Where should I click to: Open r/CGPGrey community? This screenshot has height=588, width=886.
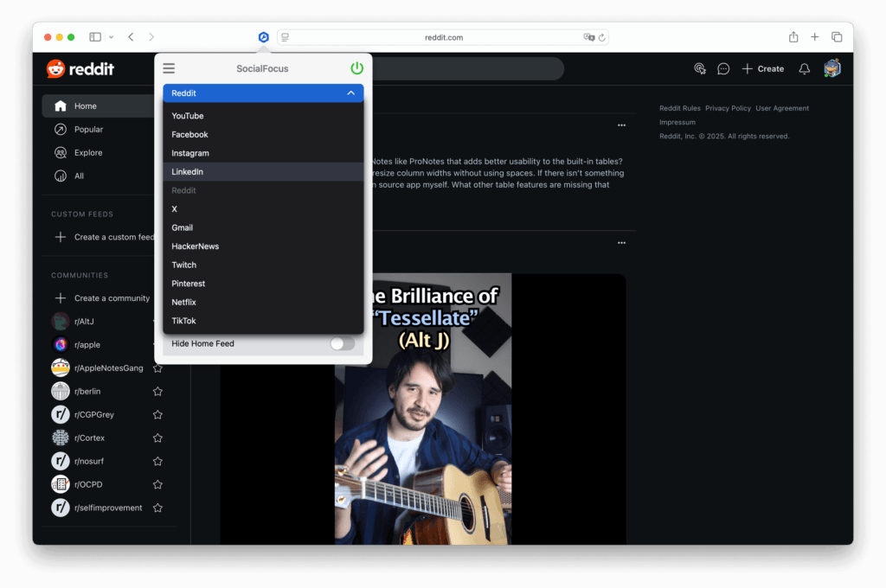point(94,414)
